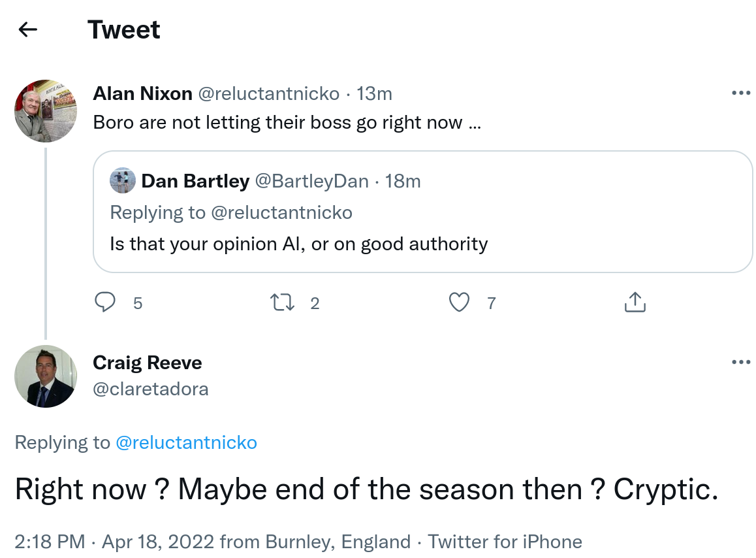The width and height of the screenshot is (756, 558).
Task: Open Craig Reeve's profile picture
Action: point(46,376)
